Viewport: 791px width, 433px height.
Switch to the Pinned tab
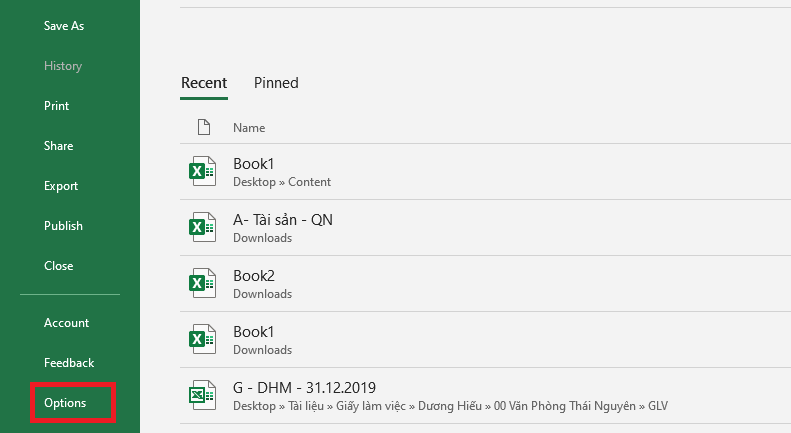276,83
